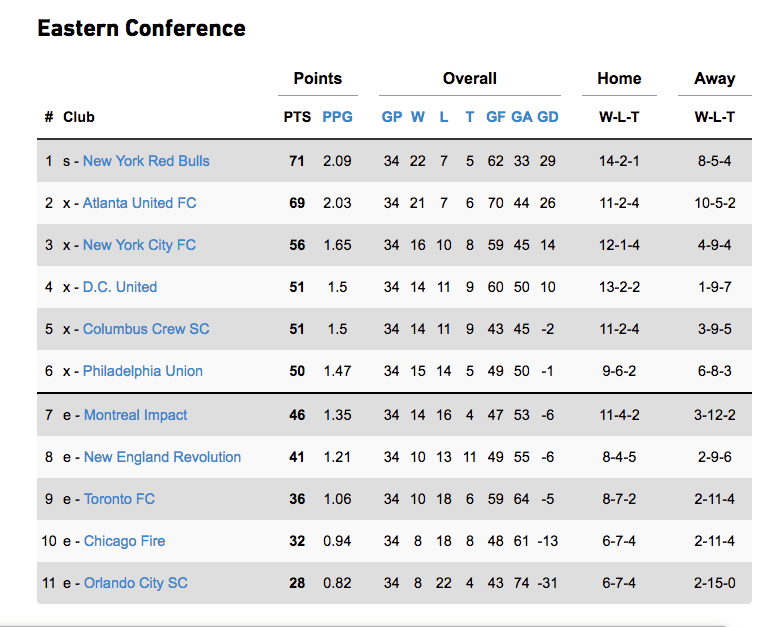The image size is (776, 627).
Task: Select New England Revolution club link
Action: coord(162,457)
